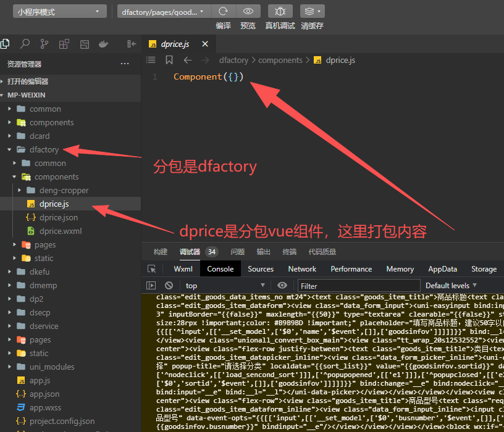Open the Default levels dropdown
This screenshot has width=504, height=432.
tap(451, 285)
